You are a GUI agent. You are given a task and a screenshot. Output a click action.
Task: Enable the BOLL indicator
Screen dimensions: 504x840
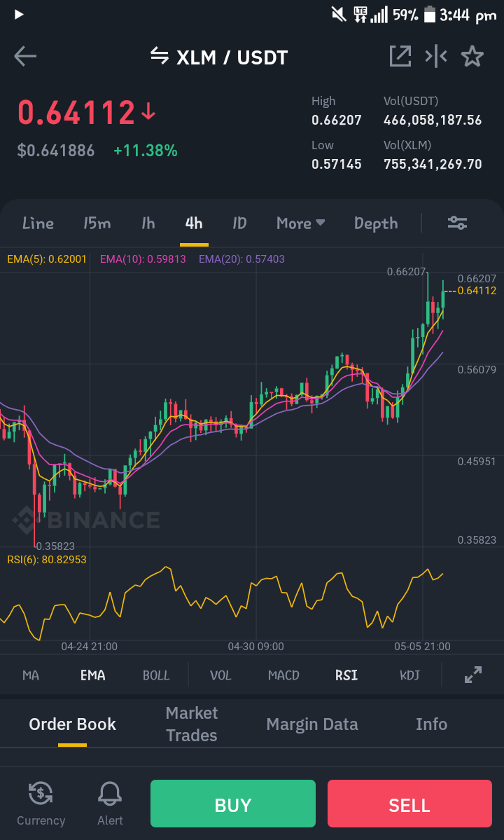(x=156, y=675)
